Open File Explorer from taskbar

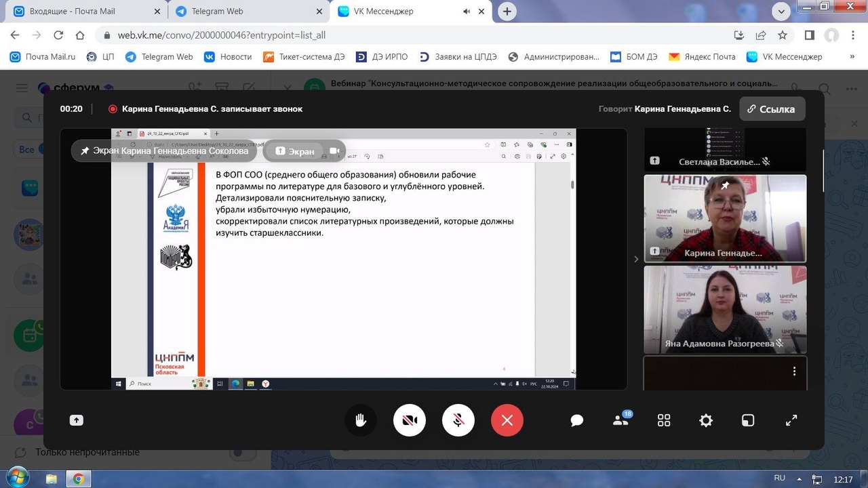click(x=52, y=479)
